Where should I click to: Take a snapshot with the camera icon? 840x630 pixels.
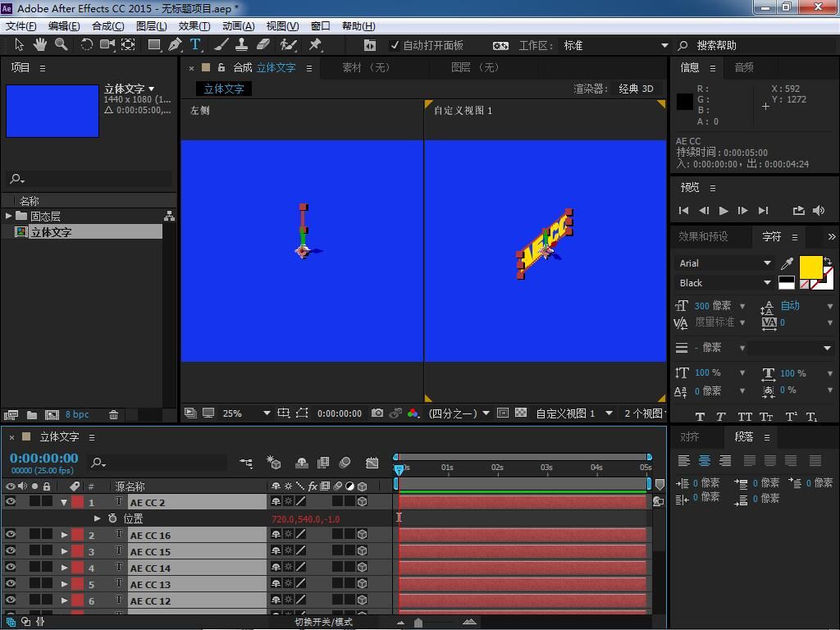coord(377,413)
